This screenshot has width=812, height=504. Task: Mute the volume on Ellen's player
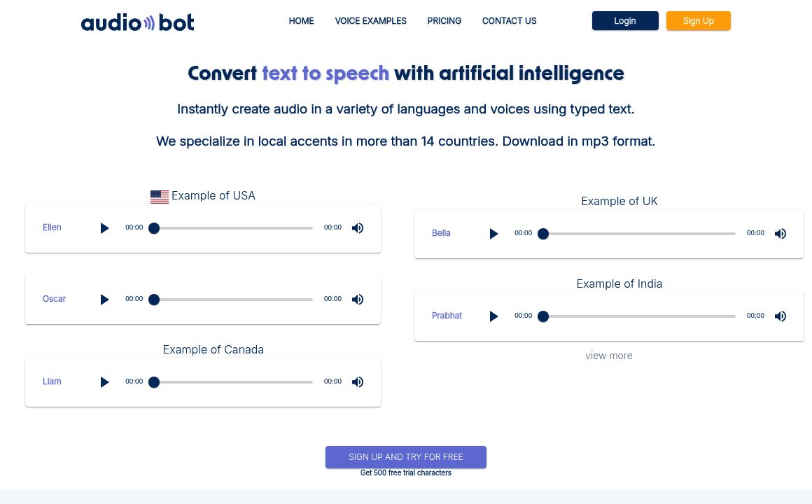[357, 227]
